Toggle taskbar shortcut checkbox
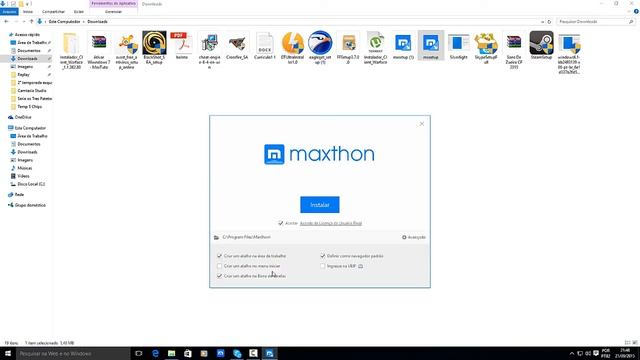Image resolution: width=640 pixels, height=360 pixels. coord(220,276)
